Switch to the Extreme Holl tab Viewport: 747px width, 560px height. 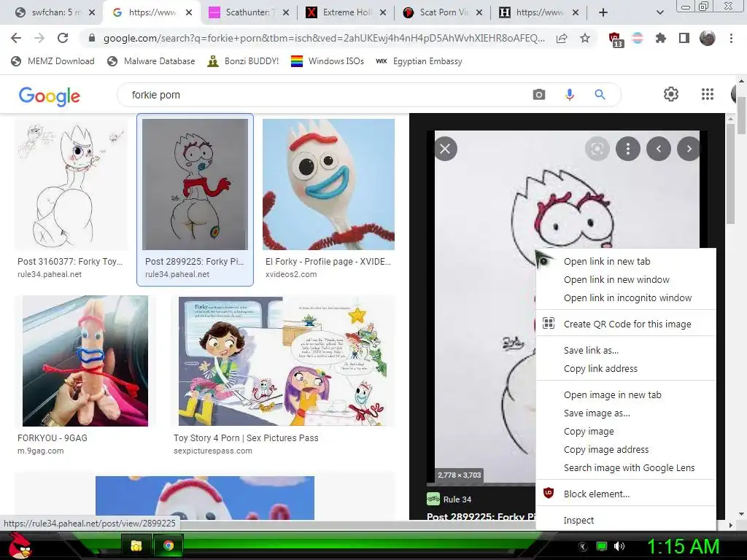pyautogui.click(x=345, y=12)
